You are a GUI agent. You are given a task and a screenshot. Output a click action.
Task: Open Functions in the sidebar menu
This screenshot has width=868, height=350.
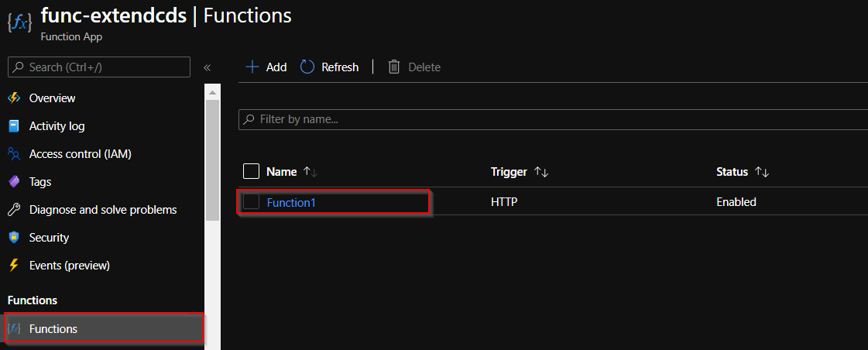(53, 329)
